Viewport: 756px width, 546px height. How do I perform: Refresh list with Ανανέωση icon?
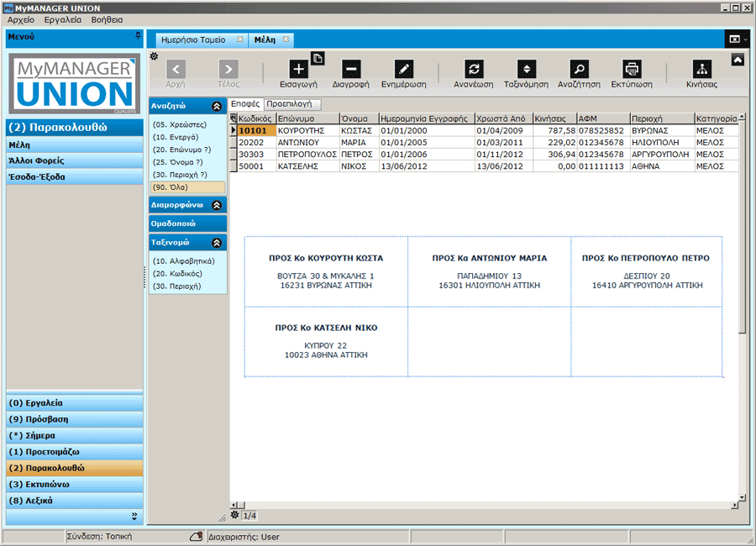pyautogui.click(x=474, y=69)
